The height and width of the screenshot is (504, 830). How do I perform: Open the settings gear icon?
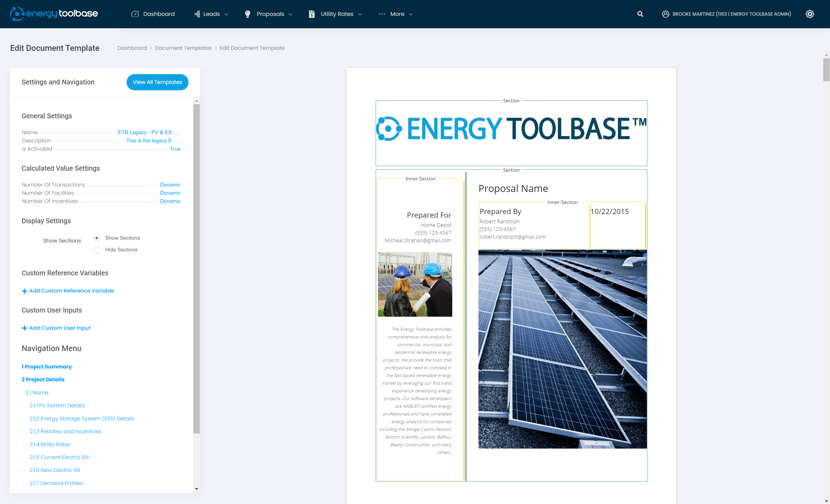pos(810,14)
